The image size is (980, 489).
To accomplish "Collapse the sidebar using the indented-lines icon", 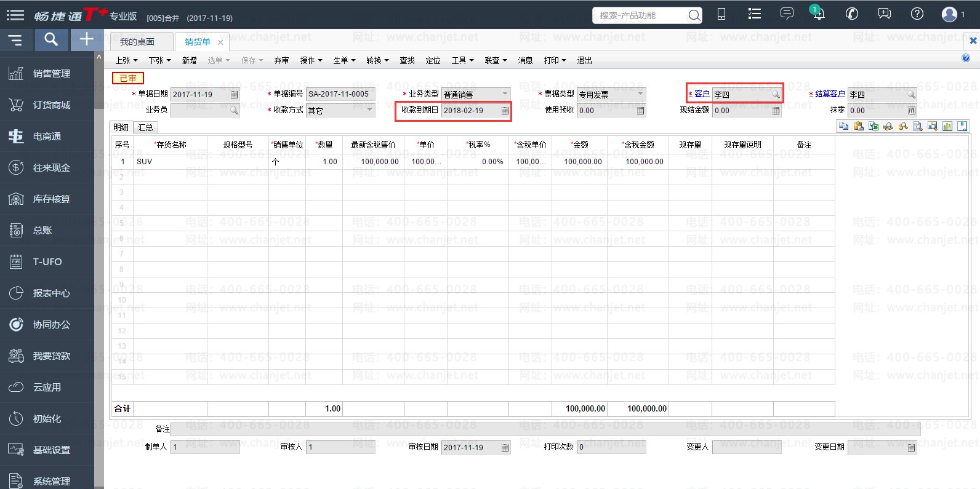I will click(15, 40).
